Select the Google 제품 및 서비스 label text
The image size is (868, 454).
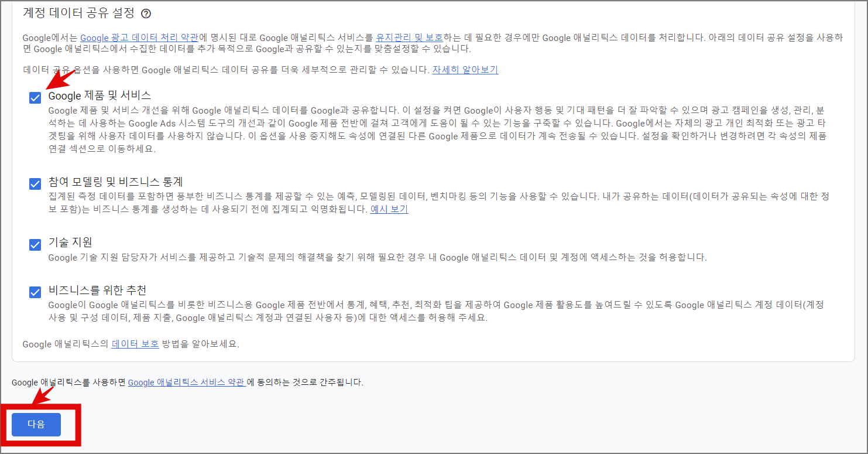pyautogui.click(x=98, y=95)
